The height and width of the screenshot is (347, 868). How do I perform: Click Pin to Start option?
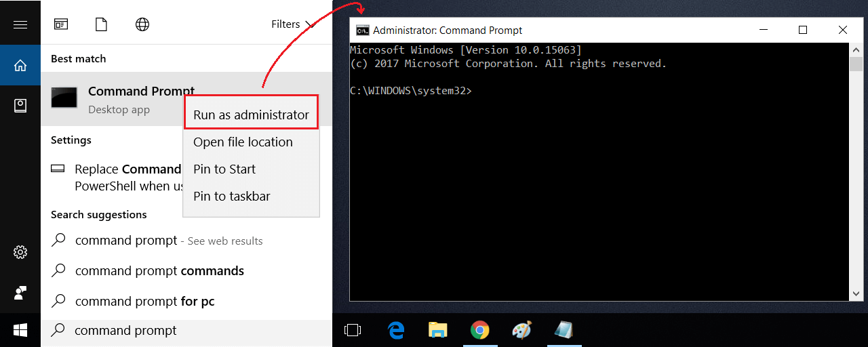click(224, 169)
